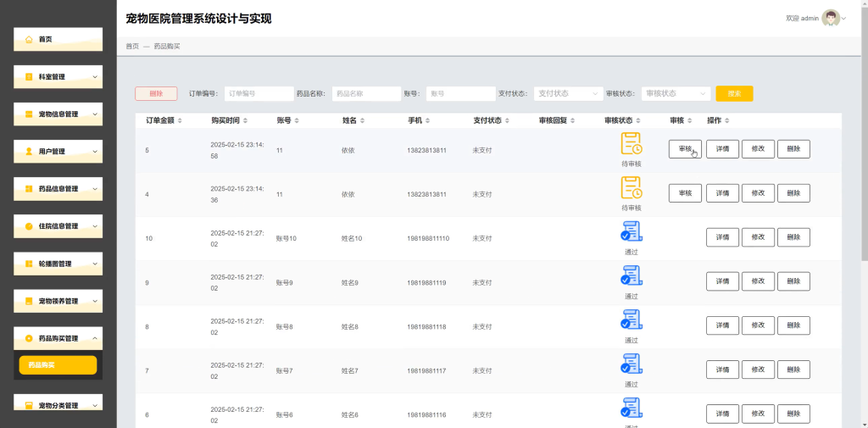Click the 科室管理 sidebar icon
The width and height of the screenshot is (868, 428).
[x=30, y=77]
